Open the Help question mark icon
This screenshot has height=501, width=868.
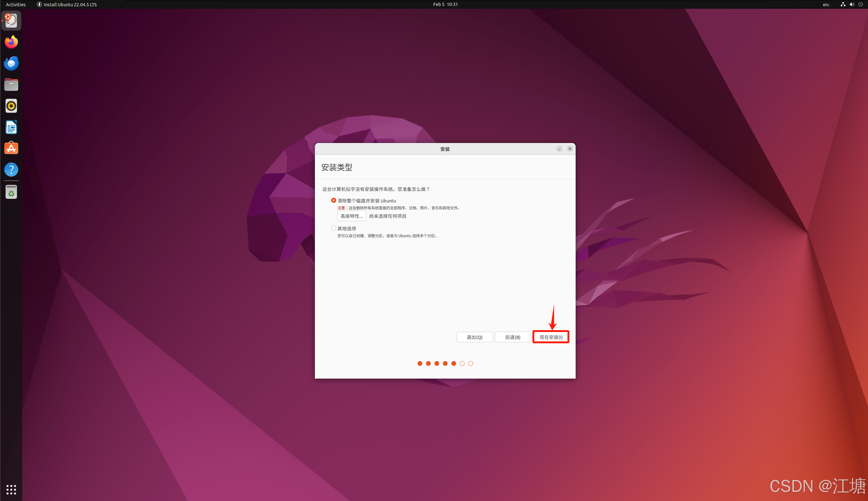pyautogui.click(x=11, y=170)
